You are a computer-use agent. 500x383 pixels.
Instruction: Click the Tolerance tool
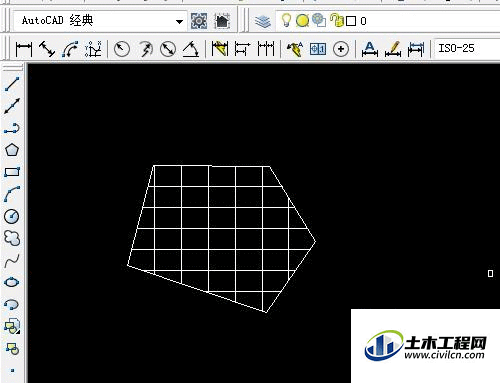click(318, 49)
